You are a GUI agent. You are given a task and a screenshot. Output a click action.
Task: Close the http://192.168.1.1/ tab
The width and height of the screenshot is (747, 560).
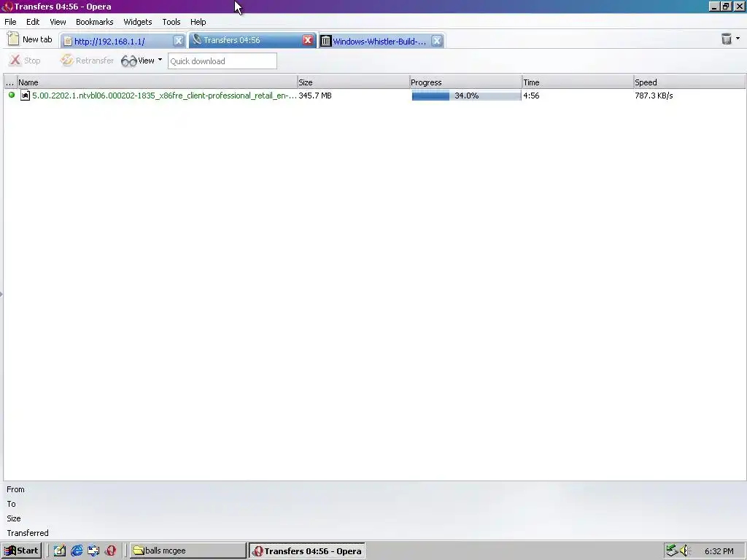tap(179, 41)
